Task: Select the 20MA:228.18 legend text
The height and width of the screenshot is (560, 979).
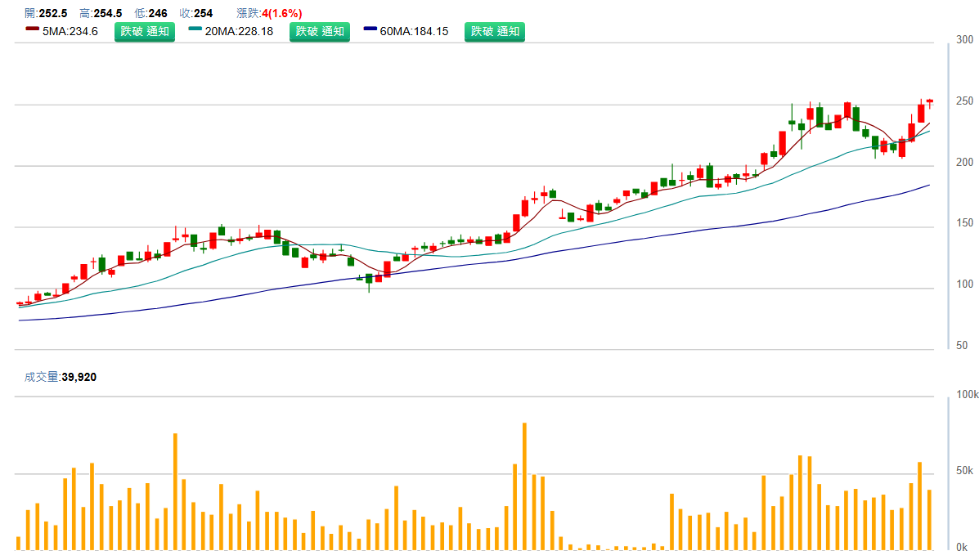Action: [x=239, y=32]
